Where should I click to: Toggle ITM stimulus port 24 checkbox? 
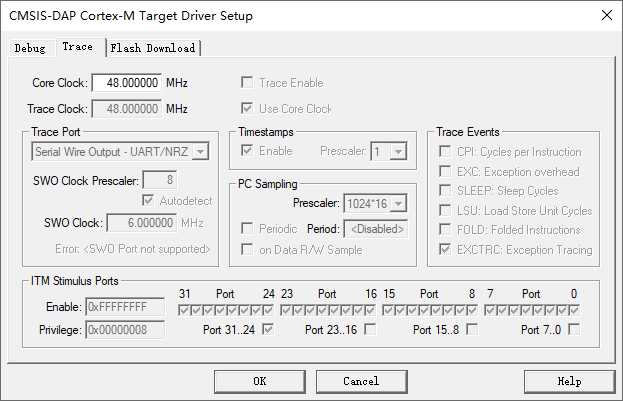click(x=268, y=310)
